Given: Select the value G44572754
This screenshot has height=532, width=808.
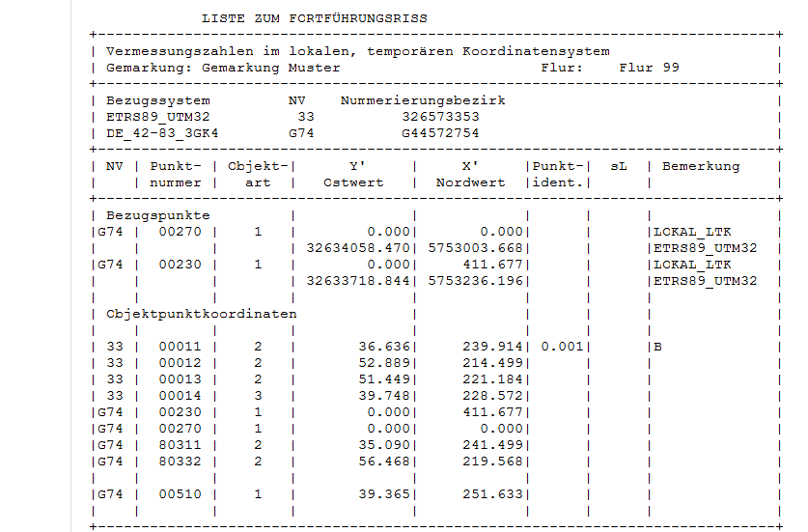Looking at the screenshot, I should [440, 133].
